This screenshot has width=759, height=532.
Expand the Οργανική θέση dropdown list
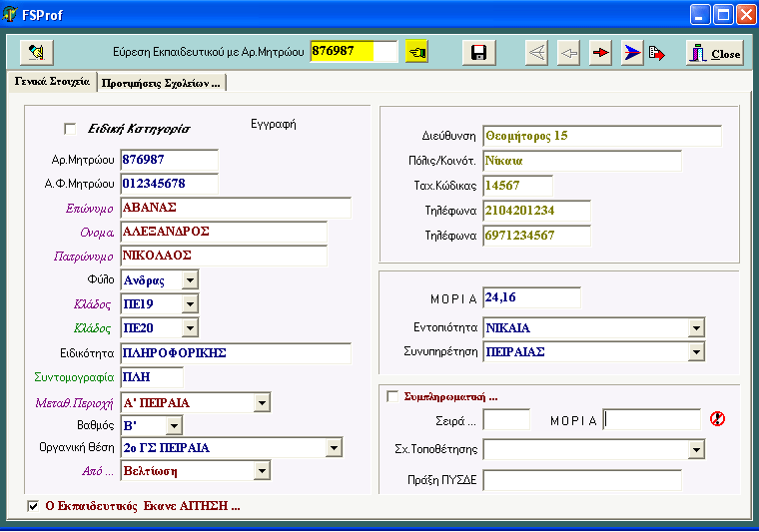coord(334,448)
